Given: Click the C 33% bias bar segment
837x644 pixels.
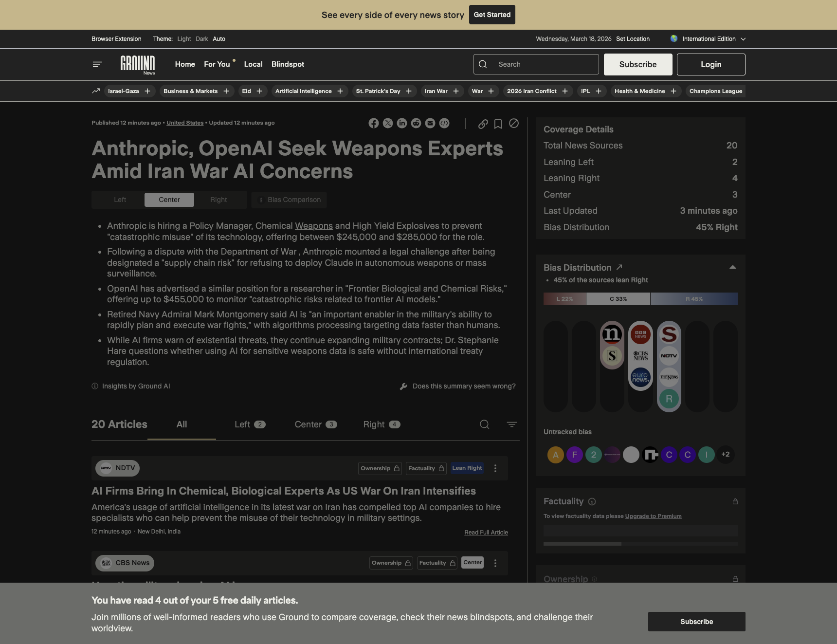Looking at the screenshot, I should point(618,299).
